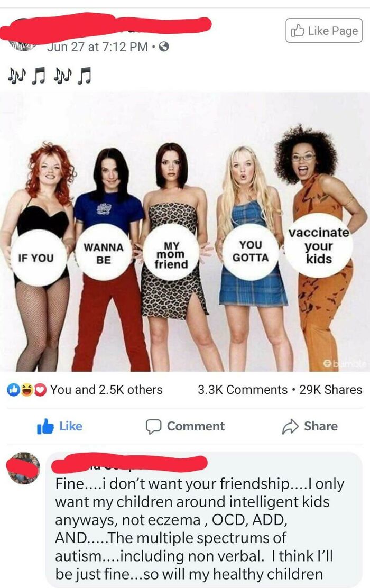Image resolution: width=370 pixels, height=588 pixels.
Task: Click the Comment speech bubble icon
Action: pos(153,427)
